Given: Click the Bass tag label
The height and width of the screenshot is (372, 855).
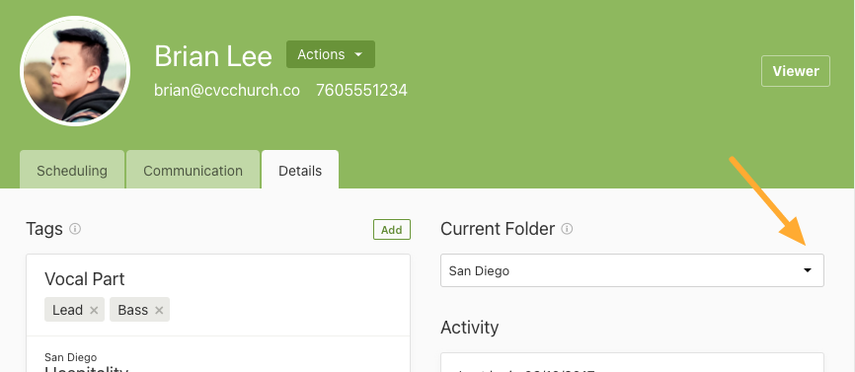Looking at the screenshot, I should pyautogui.click(x=133, y=310).
